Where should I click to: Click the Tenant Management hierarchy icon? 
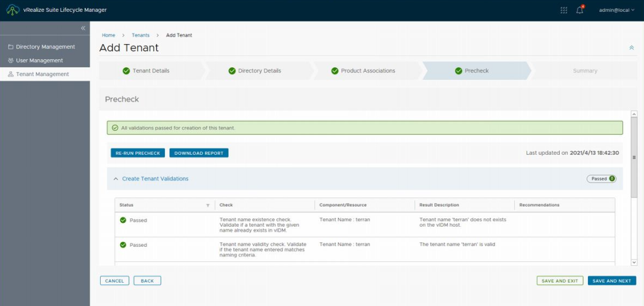(x=11, y=74)
